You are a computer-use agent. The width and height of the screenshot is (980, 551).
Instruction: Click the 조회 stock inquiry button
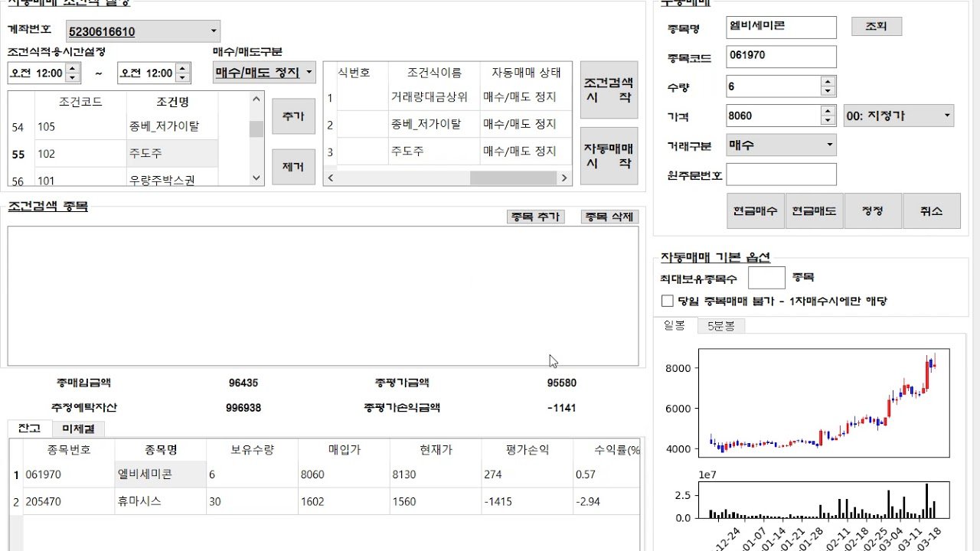tap(876, 25)
